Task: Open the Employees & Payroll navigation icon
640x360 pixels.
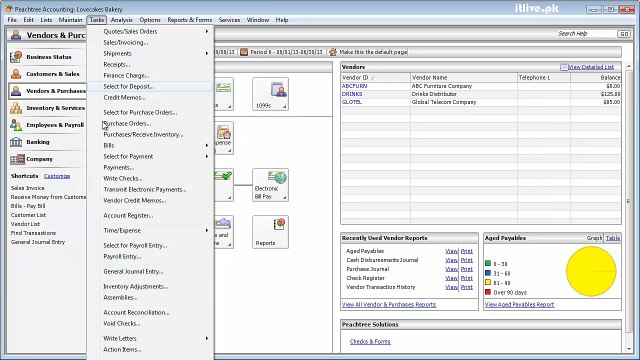Action: (16, 125)
